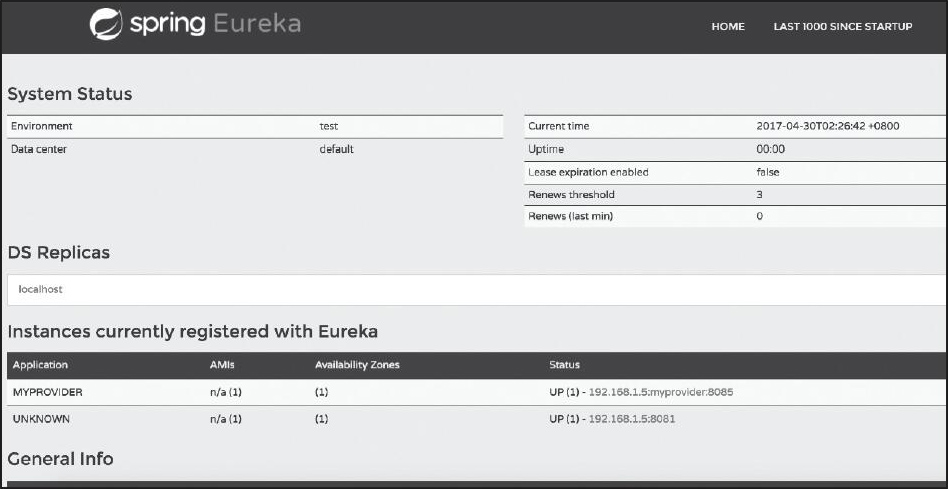Image resolution: width=948 pixels, height=489 pixels.
Task: Click the Availability Zones column header
Action: 357,365
